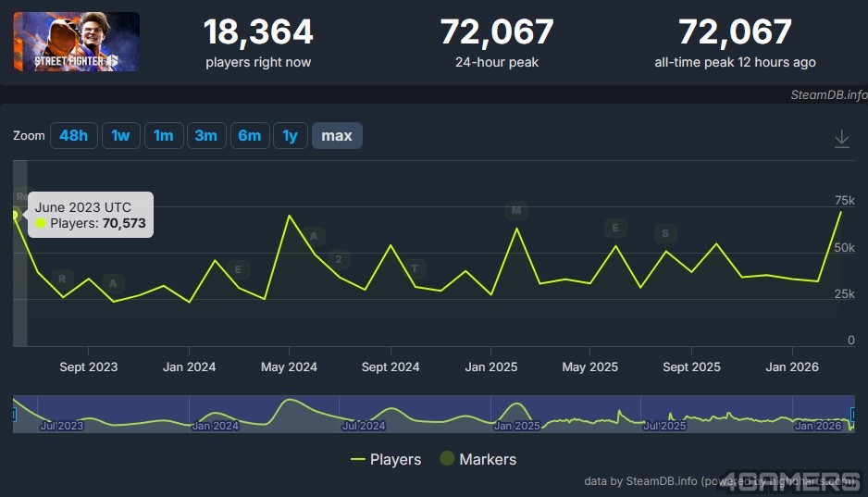Click the E marker after Jan 2024
Image resolution: width=868 pixels, height=497 pixels.
pos(238,270)
